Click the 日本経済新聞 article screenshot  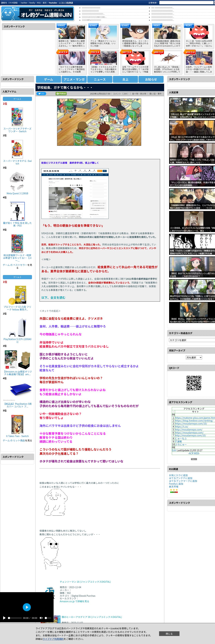pos(75,193)
